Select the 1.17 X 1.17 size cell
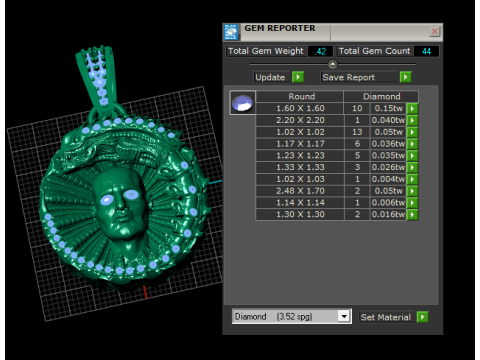Image resolution: width=480 pixels, height=360 pixels. (300, 144)
